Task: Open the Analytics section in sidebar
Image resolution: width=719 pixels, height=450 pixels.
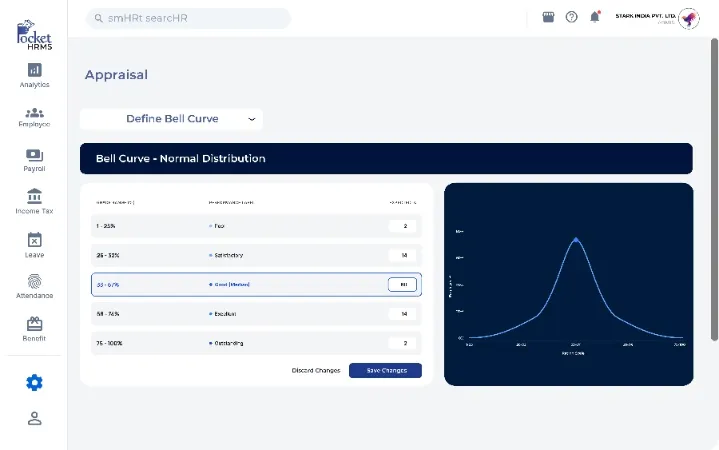Action: pos(34,75)
